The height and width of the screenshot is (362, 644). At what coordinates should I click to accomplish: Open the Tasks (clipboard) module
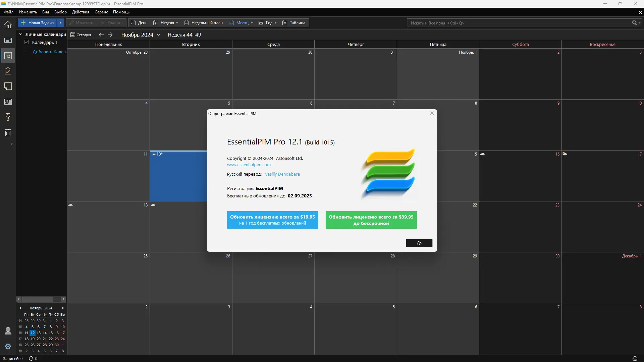click(8, 71)
